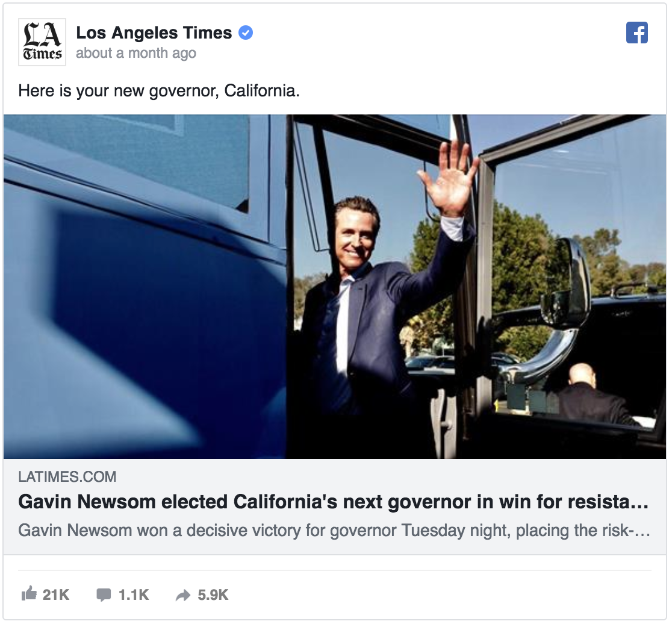This screenshot has height=630, width=672.
Task: Click the thumbs-up like icon
Action: (29, 594)
